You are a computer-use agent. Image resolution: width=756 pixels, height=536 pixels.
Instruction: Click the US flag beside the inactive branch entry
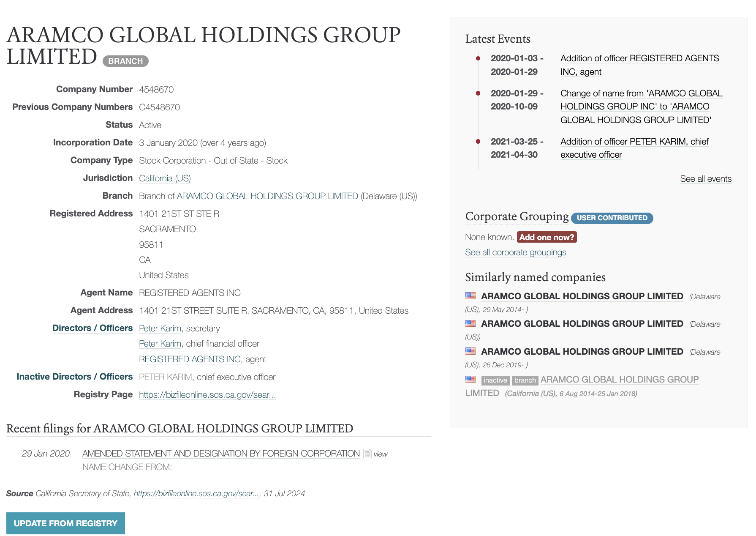click(x=470, y=380)
